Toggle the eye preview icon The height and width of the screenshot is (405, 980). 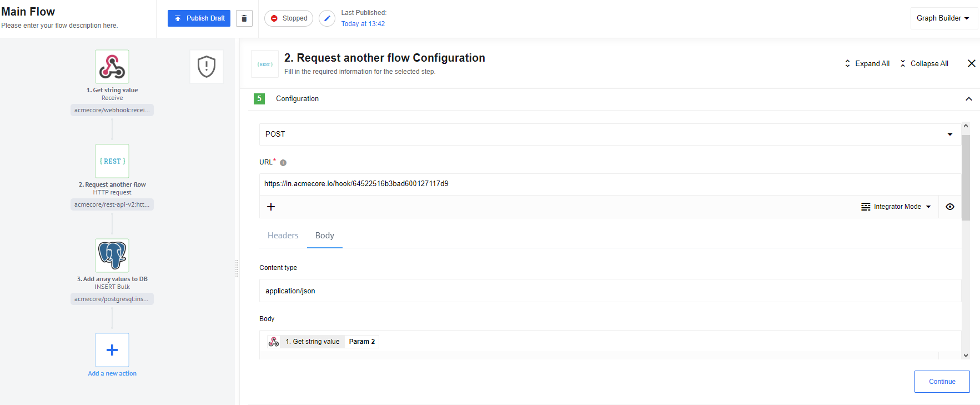[x=950, y=207]
